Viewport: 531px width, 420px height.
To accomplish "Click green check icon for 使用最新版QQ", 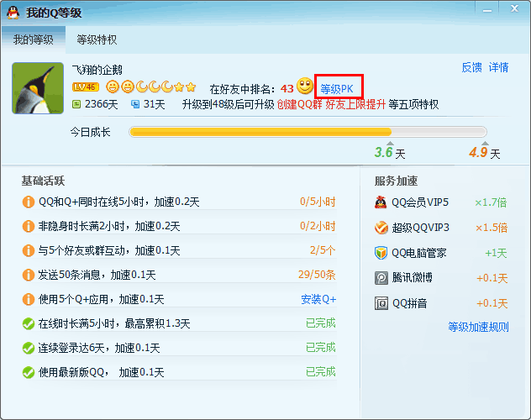I will pyautogui.click(x=29, y=372).
